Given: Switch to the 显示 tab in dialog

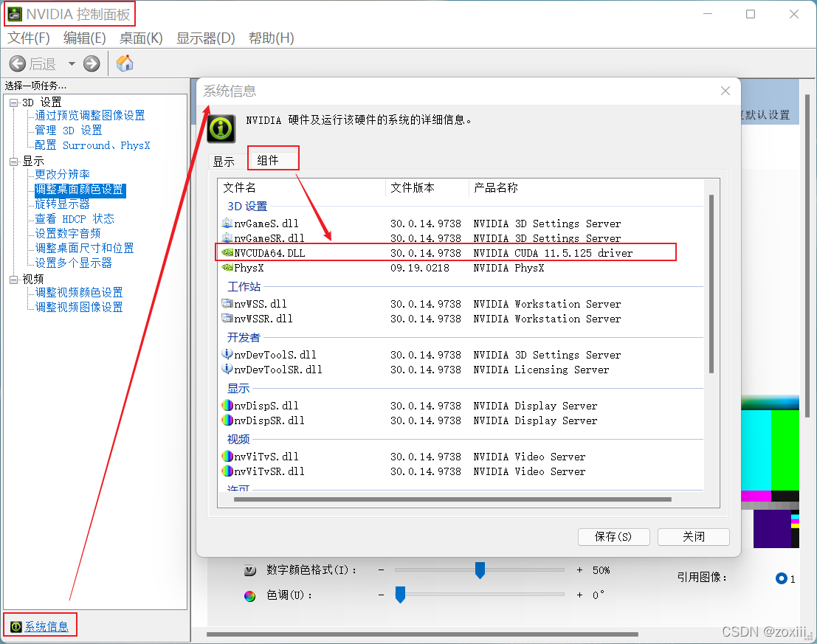Looking at the screenshot, I should pyautogui.click(x=224, y=162).
